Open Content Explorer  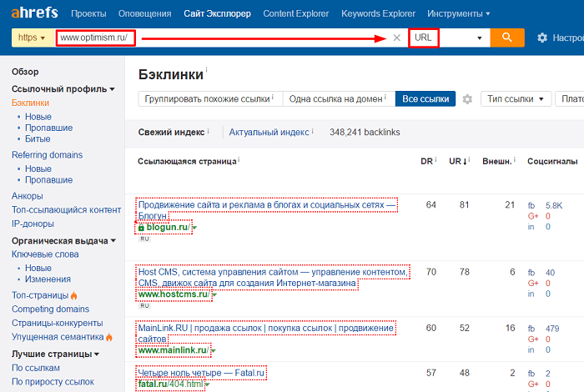(296, 14)
